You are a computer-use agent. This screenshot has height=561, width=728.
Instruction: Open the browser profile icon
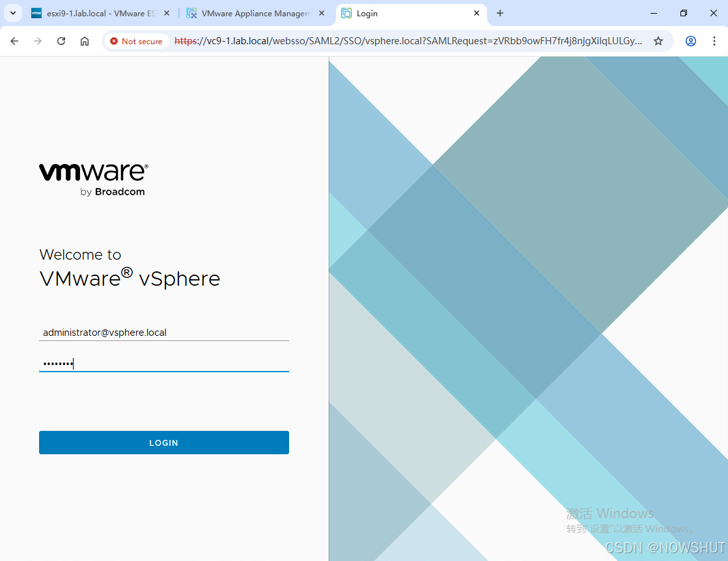tap(691, 41)
